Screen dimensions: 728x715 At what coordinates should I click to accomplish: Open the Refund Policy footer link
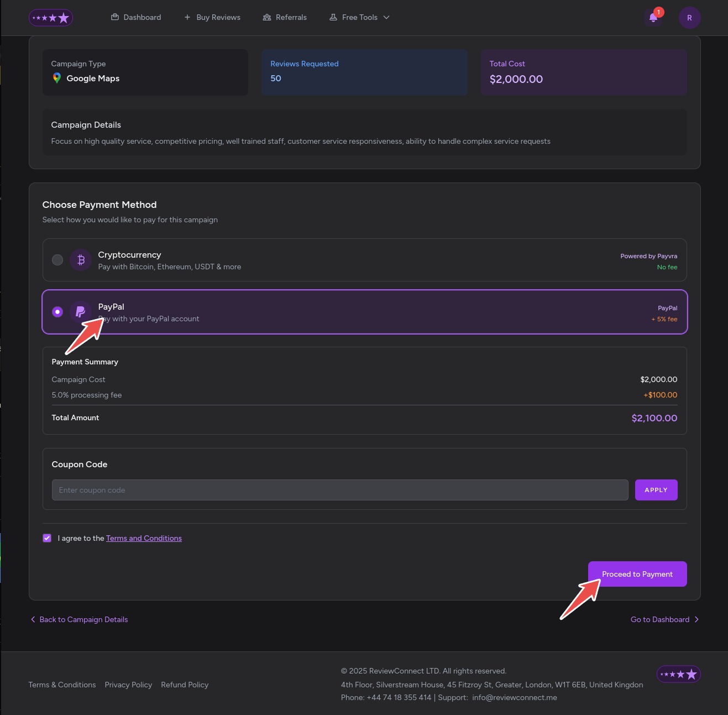185,685
